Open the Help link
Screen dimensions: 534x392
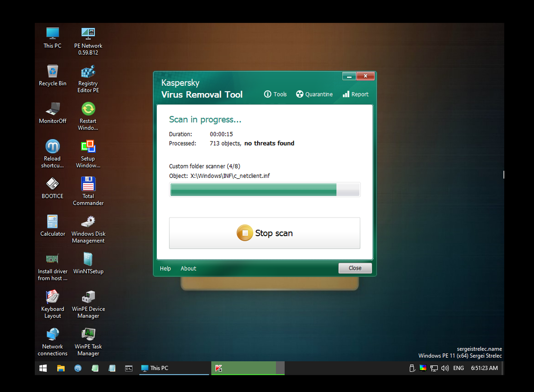point(165,269)
